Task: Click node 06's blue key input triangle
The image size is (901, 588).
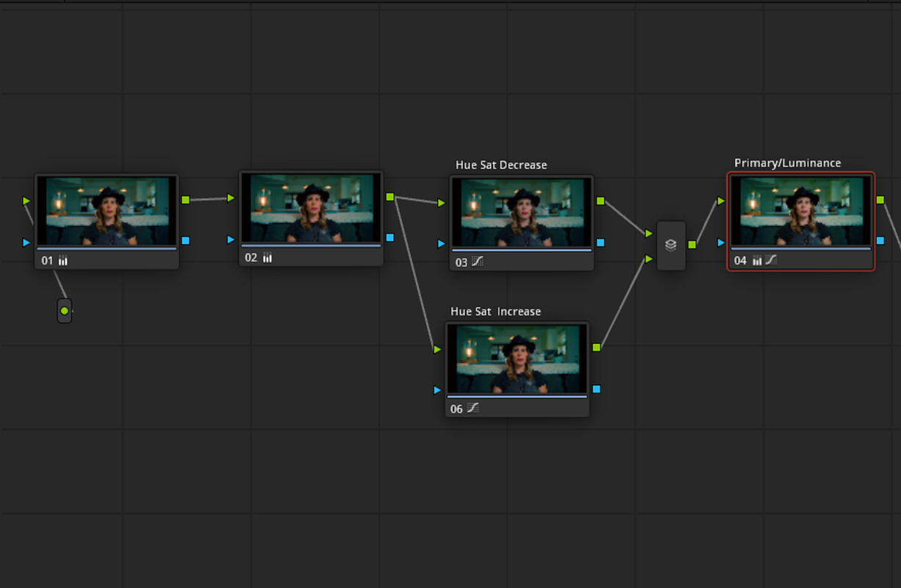Action: (x=437, y=390)
